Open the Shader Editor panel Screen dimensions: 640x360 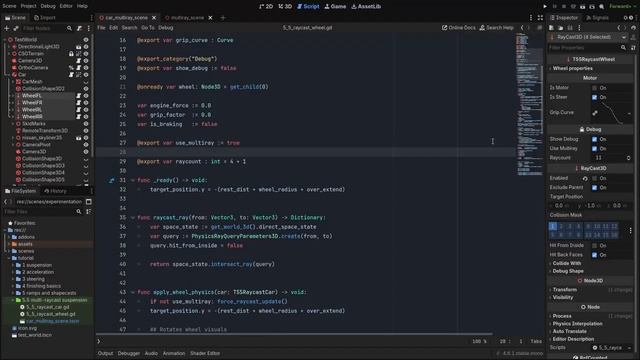pyautogui.click(x=205, y=353)
